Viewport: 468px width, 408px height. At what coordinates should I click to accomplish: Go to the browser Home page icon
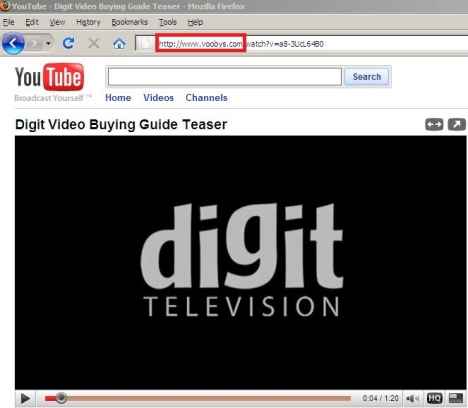(x=119, y=43)
